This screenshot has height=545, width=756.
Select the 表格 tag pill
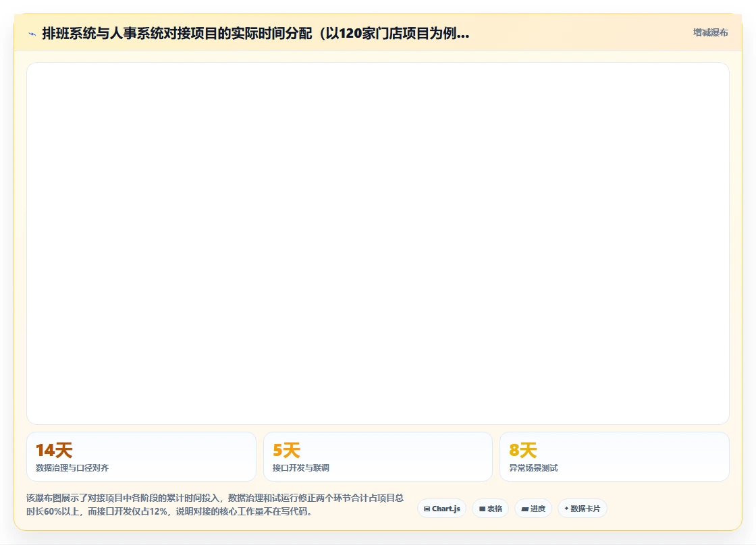[x=490, y=509]
